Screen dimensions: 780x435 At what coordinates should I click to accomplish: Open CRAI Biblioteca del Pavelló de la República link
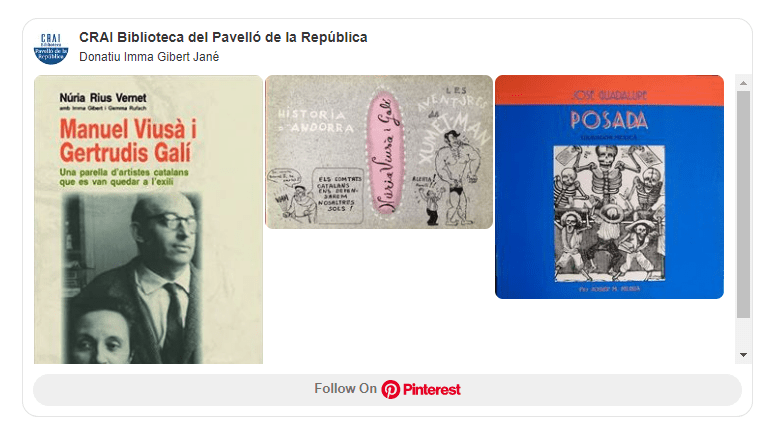coord(223,37)
